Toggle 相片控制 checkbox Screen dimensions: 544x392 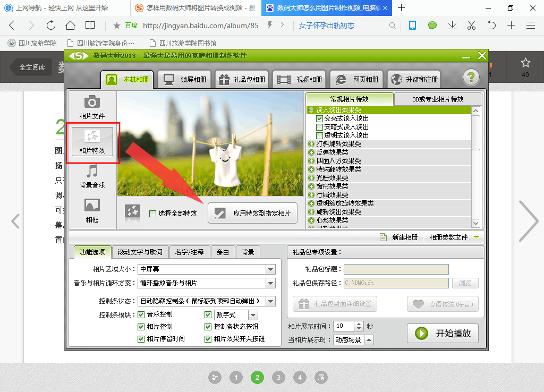tap(141, 327)
